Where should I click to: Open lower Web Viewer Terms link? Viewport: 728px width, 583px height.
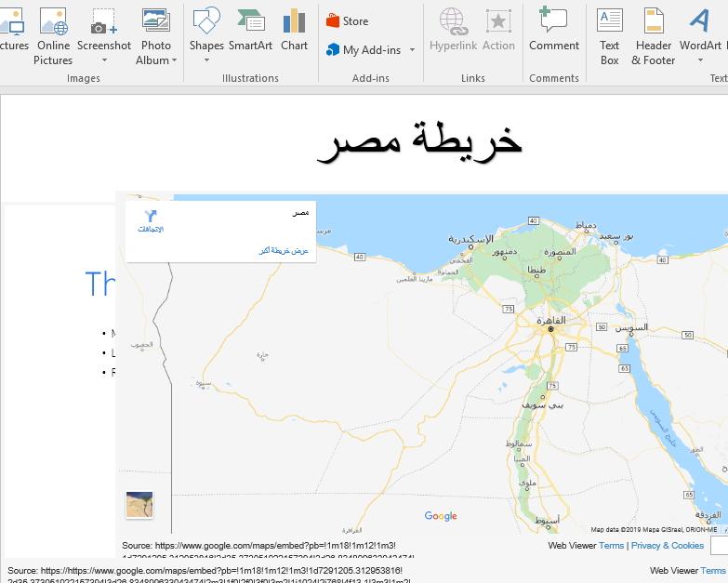(x=713, y=571)
